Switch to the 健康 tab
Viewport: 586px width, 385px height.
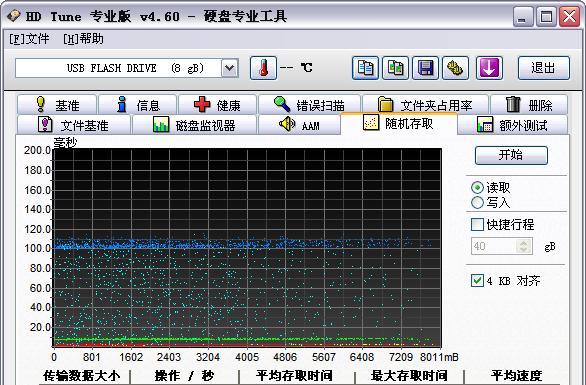coord(218,105)
